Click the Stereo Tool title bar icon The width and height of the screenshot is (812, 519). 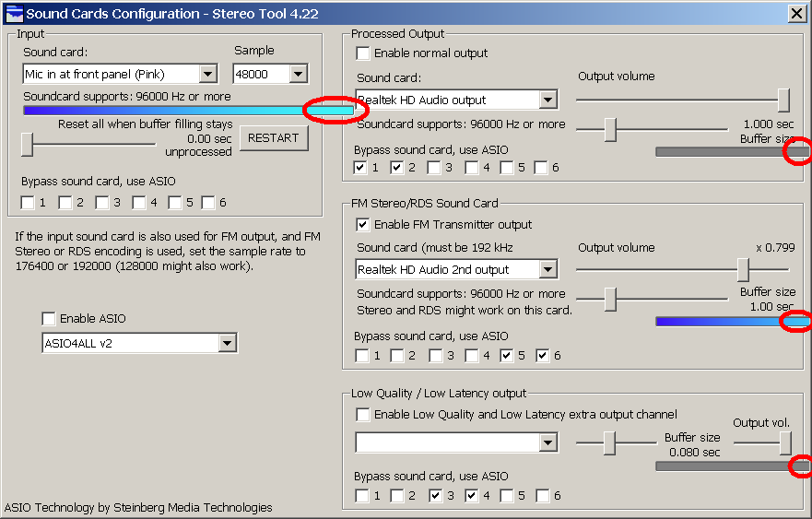[x=13, y=13]
